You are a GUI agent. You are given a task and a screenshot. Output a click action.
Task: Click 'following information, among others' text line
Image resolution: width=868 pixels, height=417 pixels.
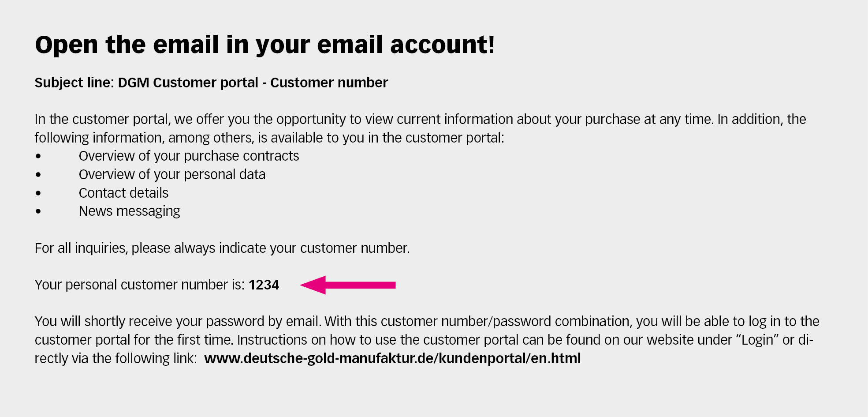point(269,138)
